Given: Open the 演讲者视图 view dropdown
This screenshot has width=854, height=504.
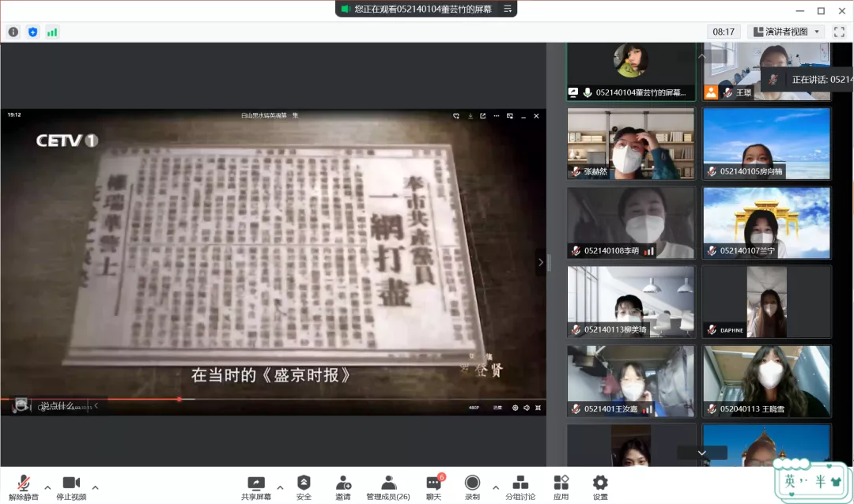Looking at the screenshot, I should pyautogui.click(x=786, y=32).
